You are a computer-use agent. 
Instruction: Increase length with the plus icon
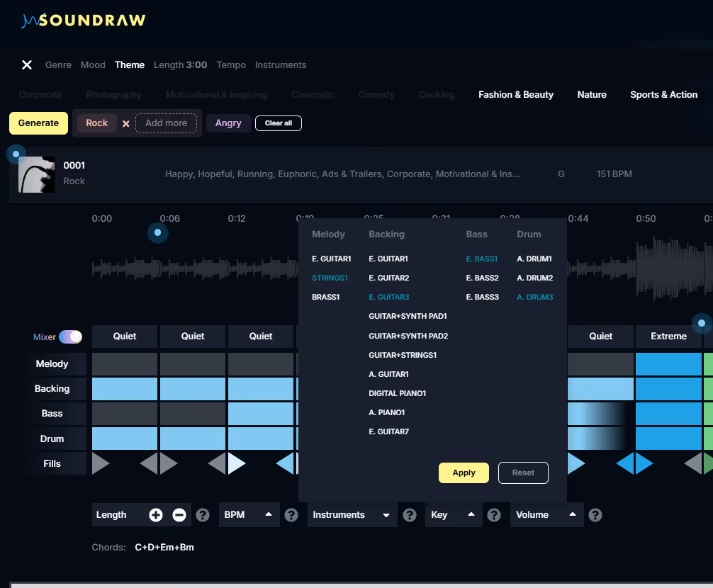[x=156, y=515]
